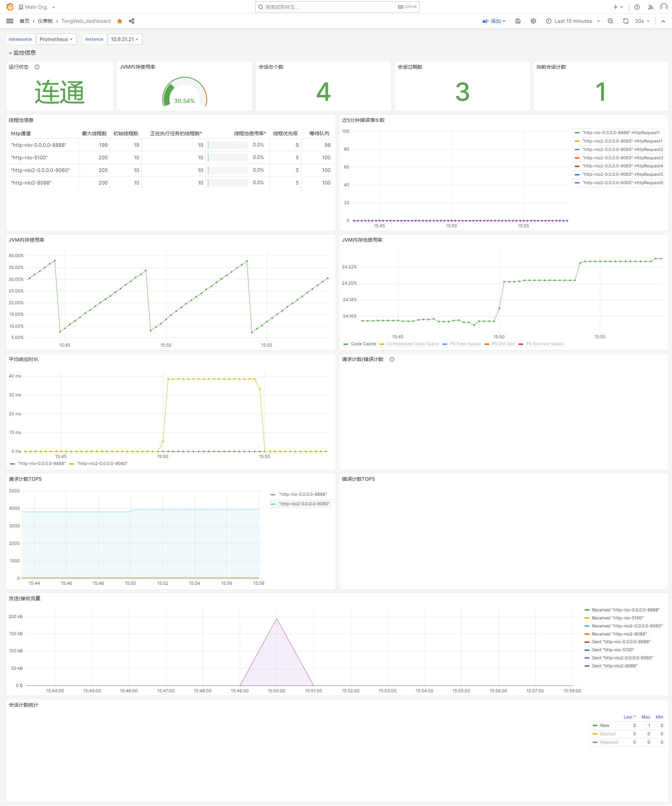Image resolution: width=672 pixels, height=806 pixels.
Task: Save the dashboard with disk icon
Action: tap(518, 21)
